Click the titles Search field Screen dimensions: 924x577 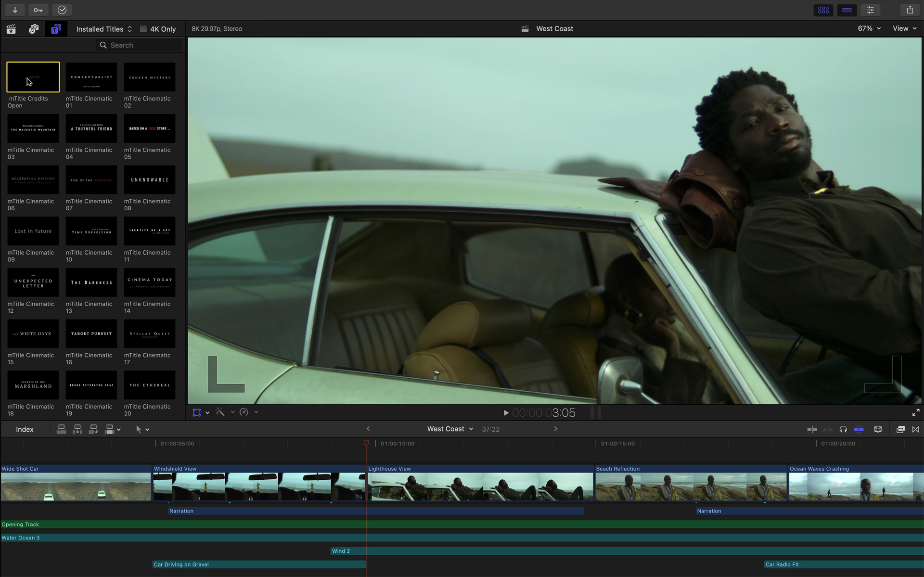tap(140, 45)
